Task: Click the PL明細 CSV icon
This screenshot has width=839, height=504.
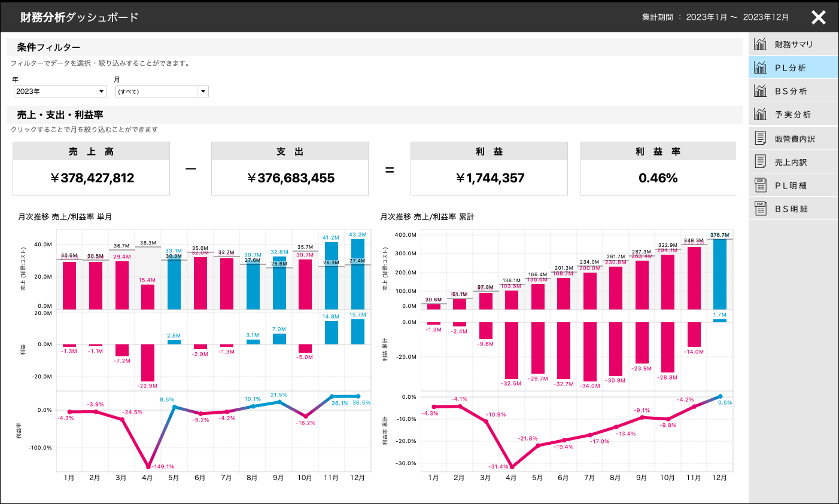Action: click(761, 185)
